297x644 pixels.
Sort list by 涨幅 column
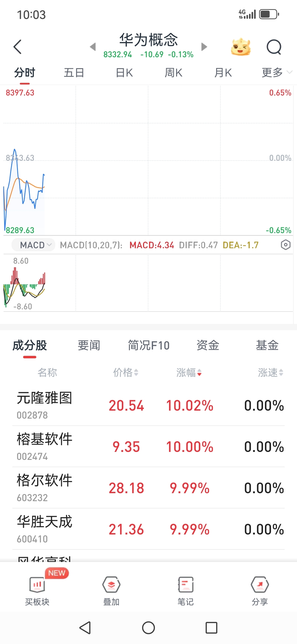[x=189, y=373]
